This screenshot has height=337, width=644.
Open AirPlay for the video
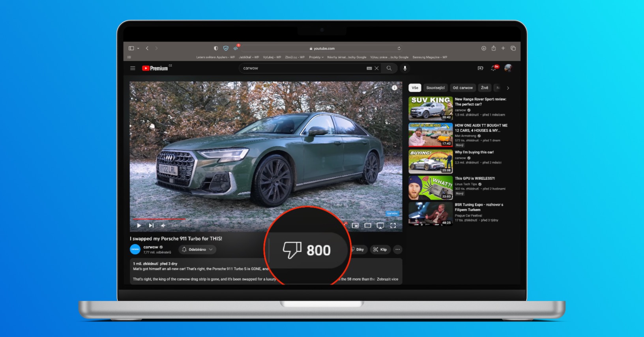point(380,226)
